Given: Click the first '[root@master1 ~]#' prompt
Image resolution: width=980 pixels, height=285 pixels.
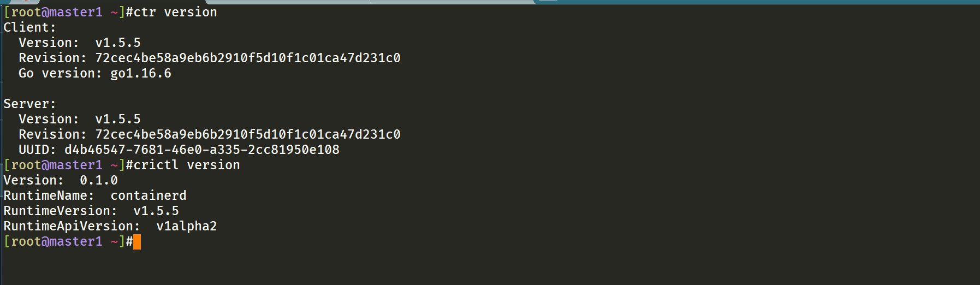Looking at the screenshot, I should tap(68, 12).
